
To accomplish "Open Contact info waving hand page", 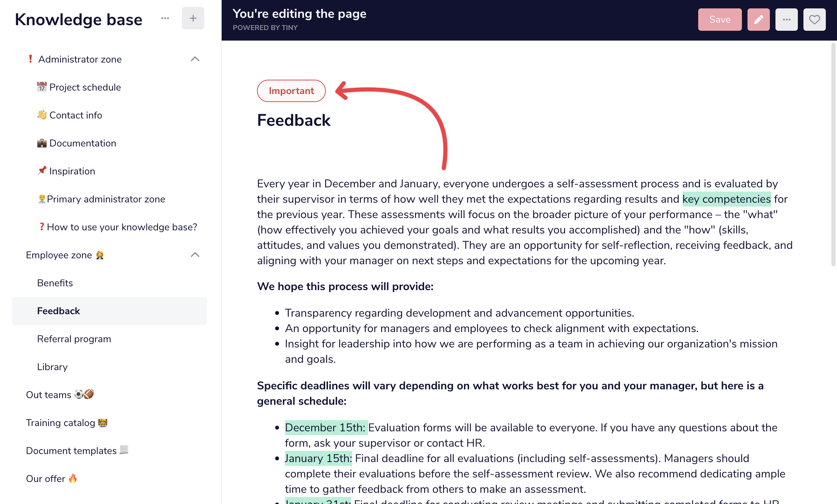I will click(x=70, y=115).
